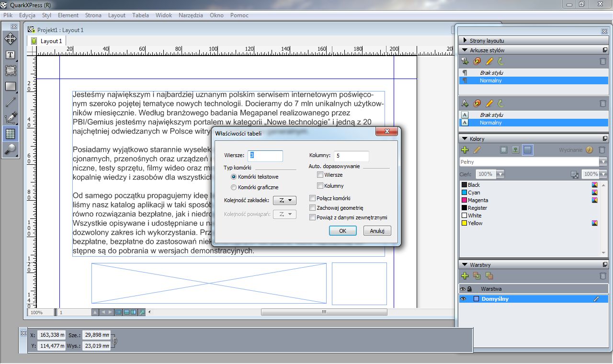Create a new color in Kolory panel

coord(465,150)
